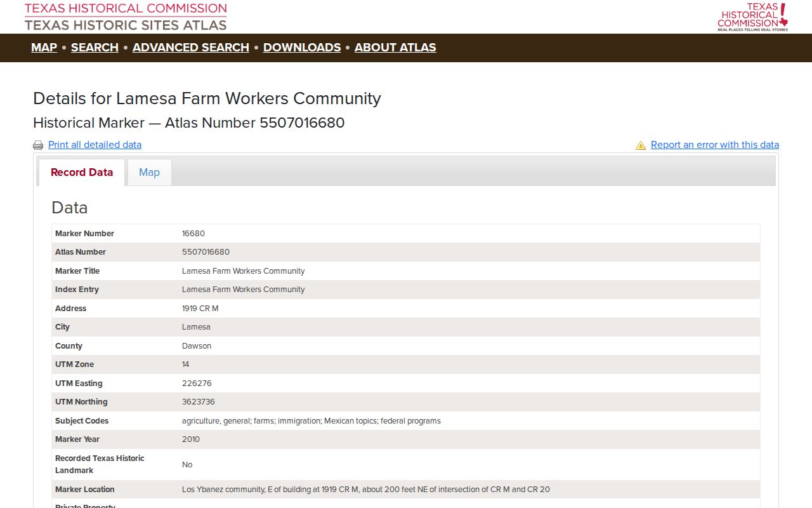Click the Recorded Texas Historic Landmark label
Viewport: 812px width, 508px height.
[100, 464]
